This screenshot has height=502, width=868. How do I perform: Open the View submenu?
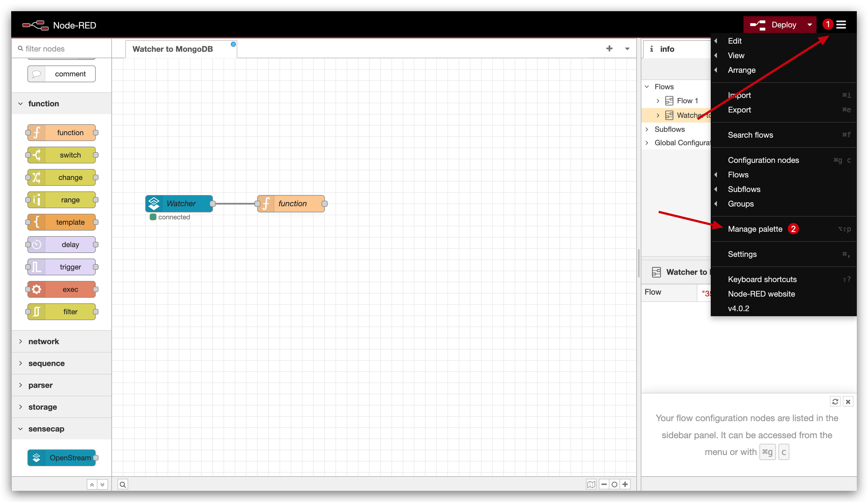tap(783, 55)
